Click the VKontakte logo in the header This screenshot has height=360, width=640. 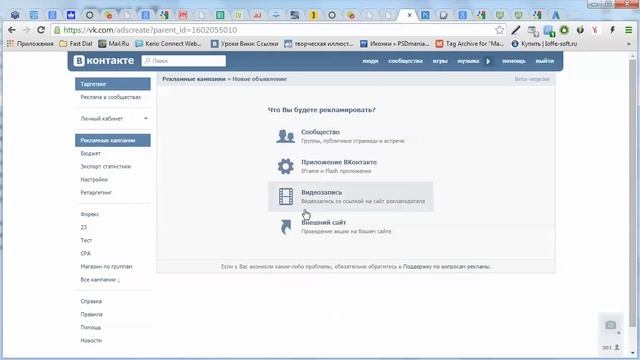tap(104, 61)
